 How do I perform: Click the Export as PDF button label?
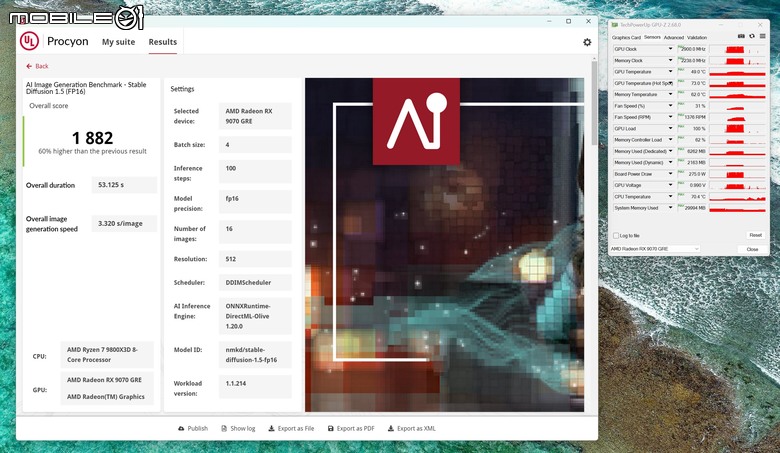355,428
